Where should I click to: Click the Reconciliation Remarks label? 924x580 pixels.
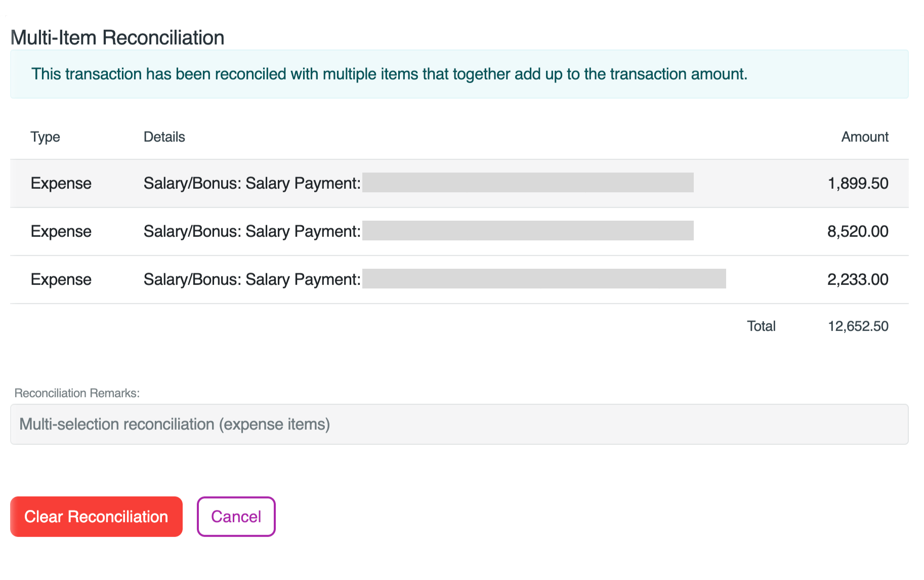pyautogui.click(x=76, y=393)
